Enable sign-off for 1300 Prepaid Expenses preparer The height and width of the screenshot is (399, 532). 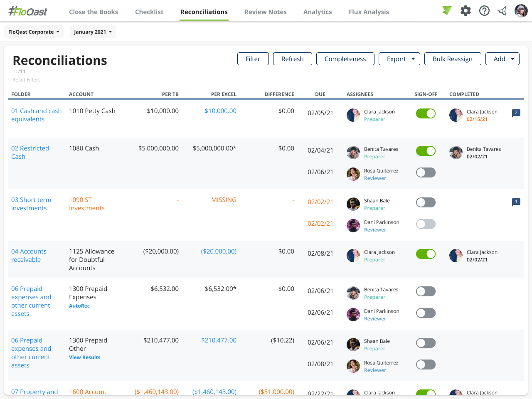click(426, 291)
